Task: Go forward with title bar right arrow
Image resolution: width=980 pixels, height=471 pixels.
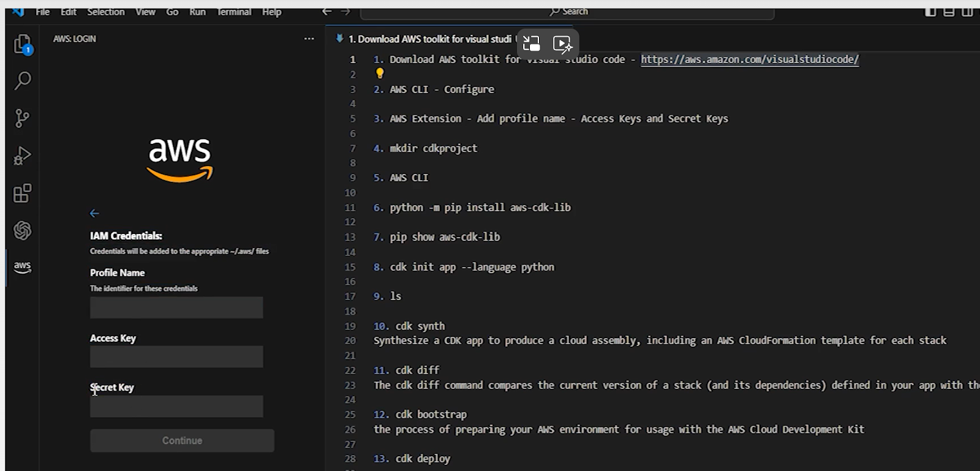Action: 345,11
